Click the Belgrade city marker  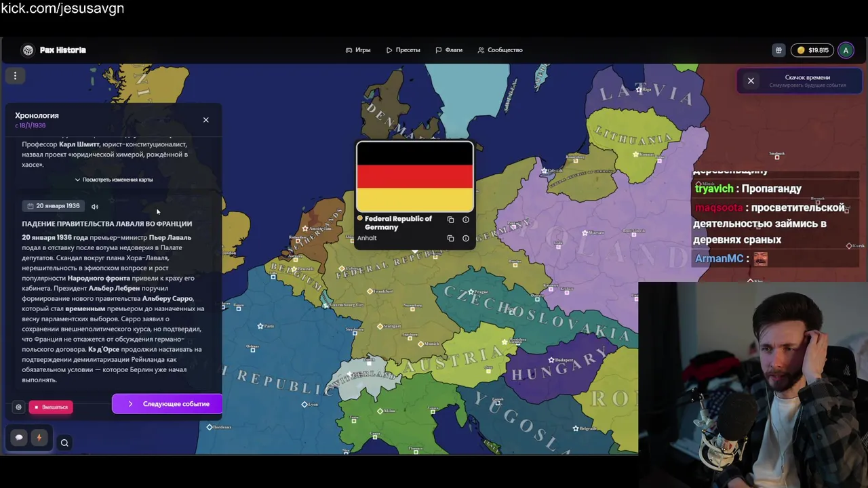576,428
